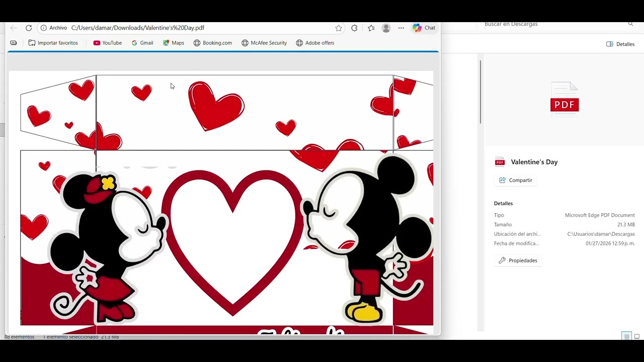Viewport: 644px width, 362px height.
Task: Open the site info icon beside Archivo
Action: [x=44, y=28]
